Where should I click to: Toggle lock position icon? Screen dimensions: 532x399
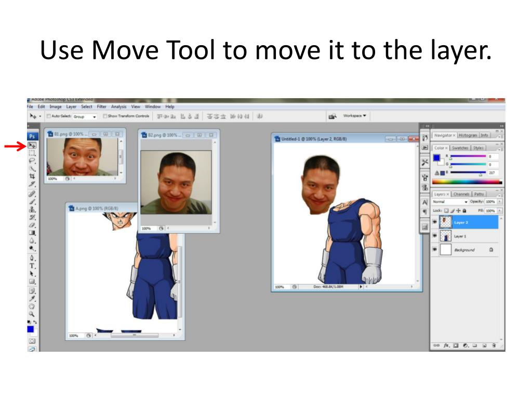459,211
